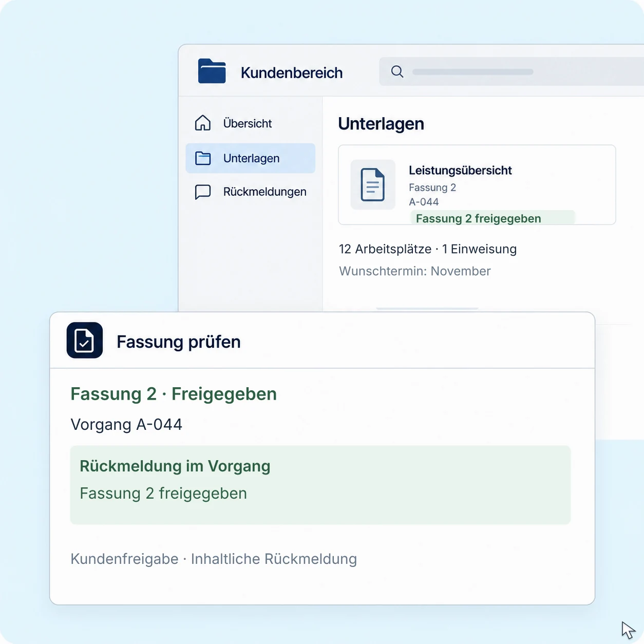Image resolution: width=644 pixels, height=644 pixels.
Task: Click 'Fassung 2 freigegeben' in green feedback box
Action: click(163, 494)
